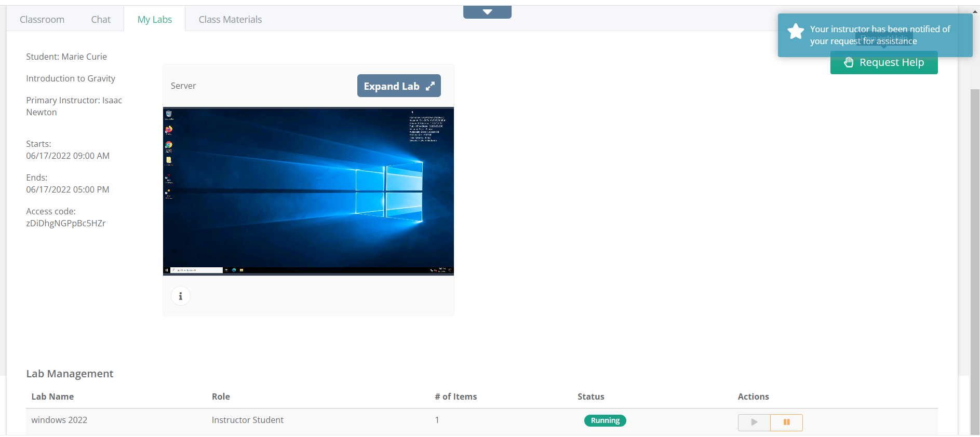Click the star icon in the notification
Image resolution: width=980 pixels, height=437 pixels.
coord(796,31)
